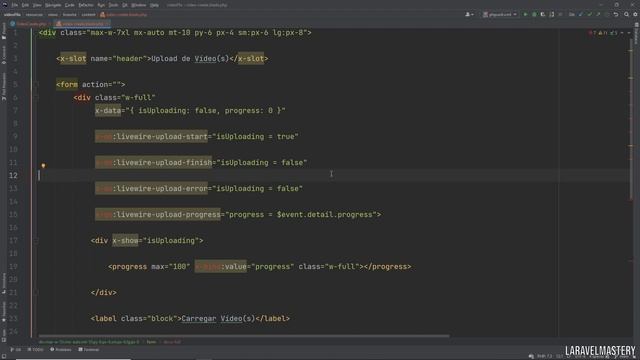This screenshot has height=360, width=640.
Task: Open the File menu
Action: [x=15, y=5]
